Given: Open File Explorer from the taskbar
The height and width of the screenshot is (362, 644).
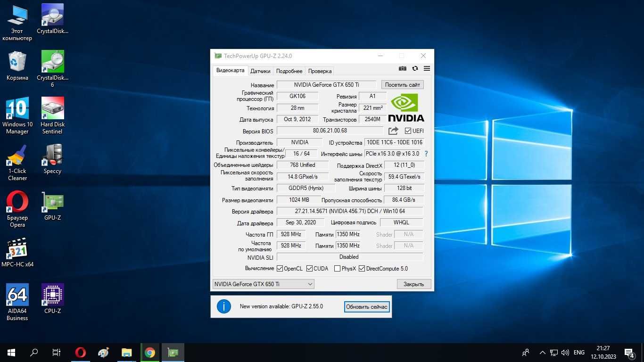Looking at the screenshot, I should [x=126, y=352].
